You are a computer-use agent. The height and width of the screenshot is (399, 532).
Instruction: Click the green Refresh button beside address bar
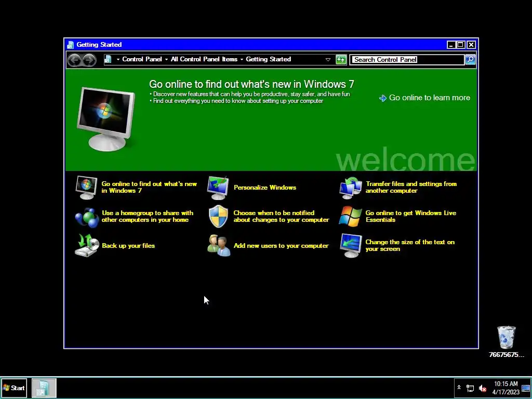[341, 60]
